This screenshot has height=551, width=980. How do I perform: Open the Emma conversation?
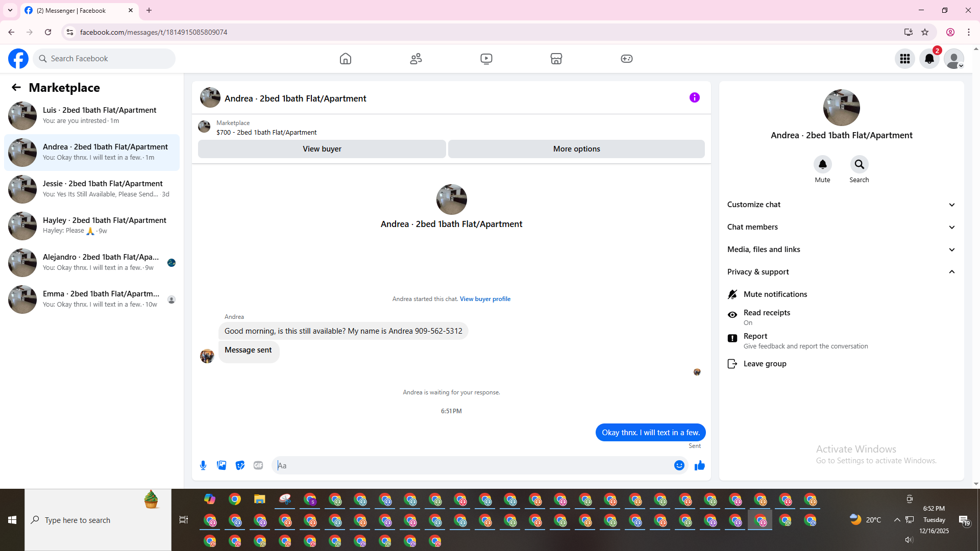[92, 299]
